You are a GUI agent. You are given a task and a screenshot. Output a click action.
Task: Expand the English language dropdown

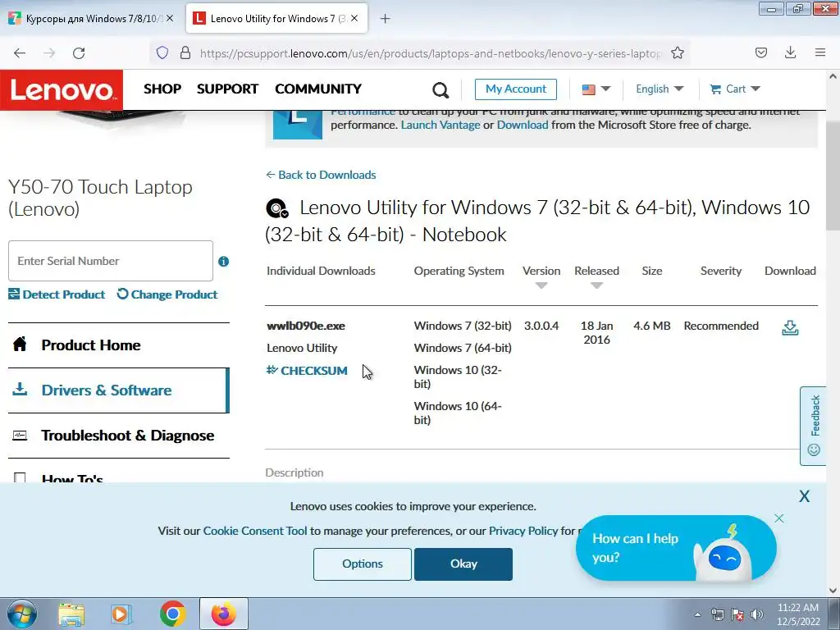(x=660, y=89)
